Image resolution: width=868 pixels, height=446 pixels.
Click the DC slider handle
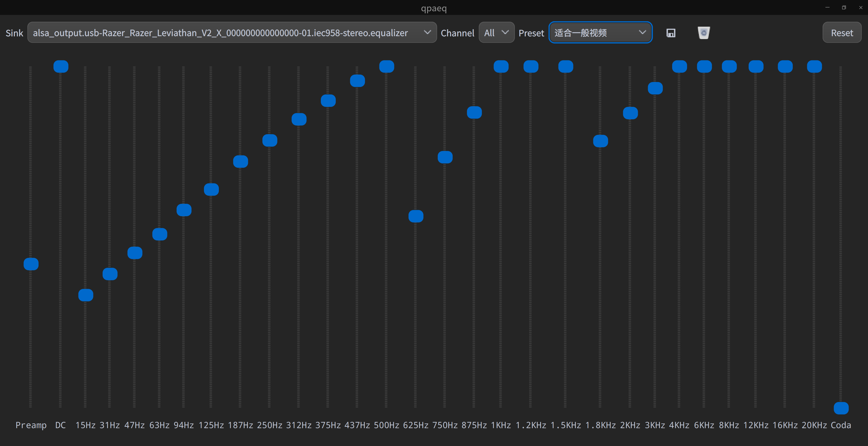[61, 66]
